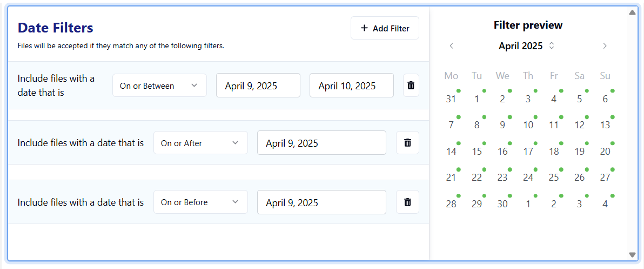Delete the On or Between filter row
The width and height of the screenshot is (644, 269).
coord(411,86)
